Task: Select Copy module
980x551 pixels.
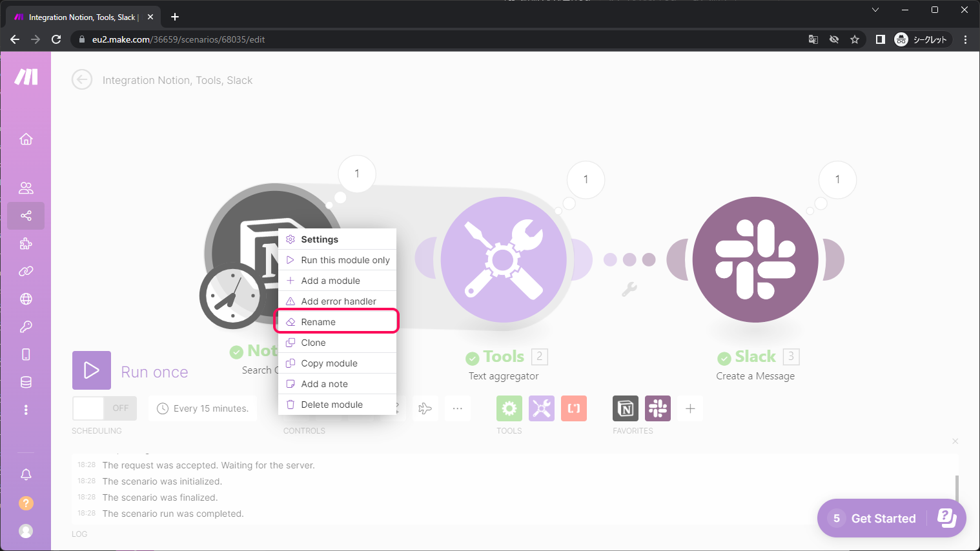Action: [x=337, y=363]
